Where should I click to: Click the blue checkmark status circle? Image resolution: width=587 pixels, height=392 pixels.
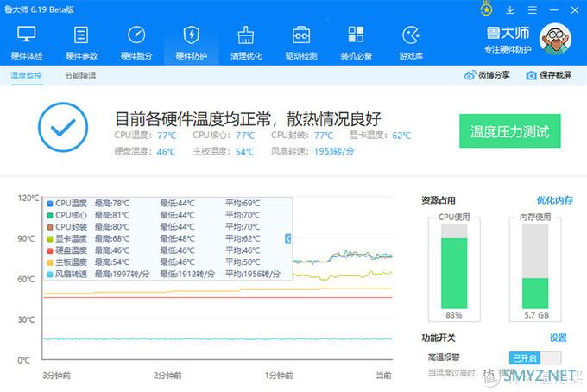pyautogui.click(x=63, y=127)
